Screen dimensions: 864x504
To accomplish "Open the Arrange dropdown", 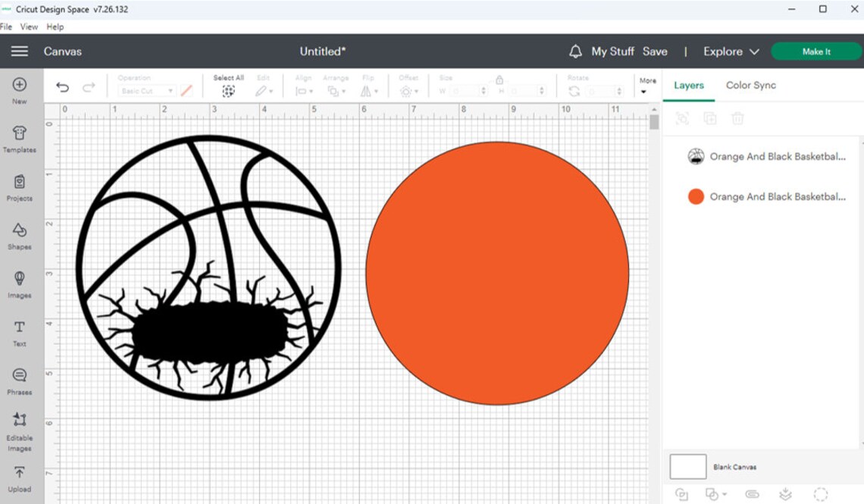I will [336, 91].
